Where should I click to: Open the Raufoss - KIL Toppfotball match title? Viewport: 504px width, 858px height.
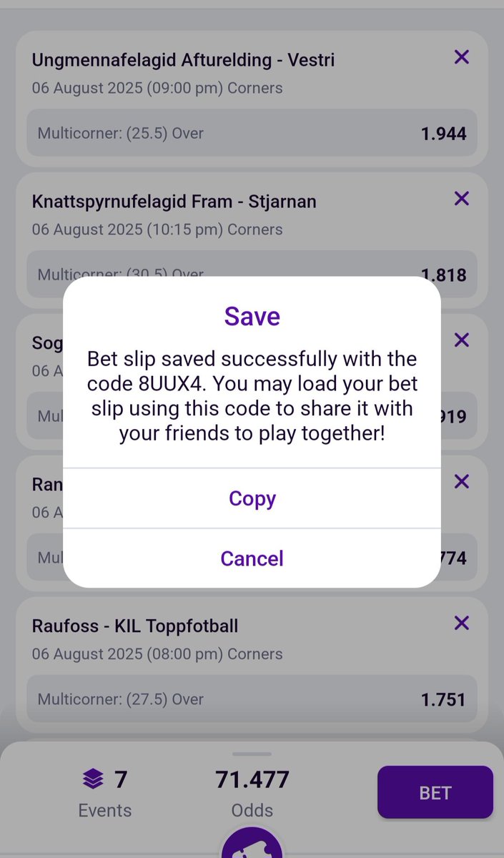(x=135, y=626)
